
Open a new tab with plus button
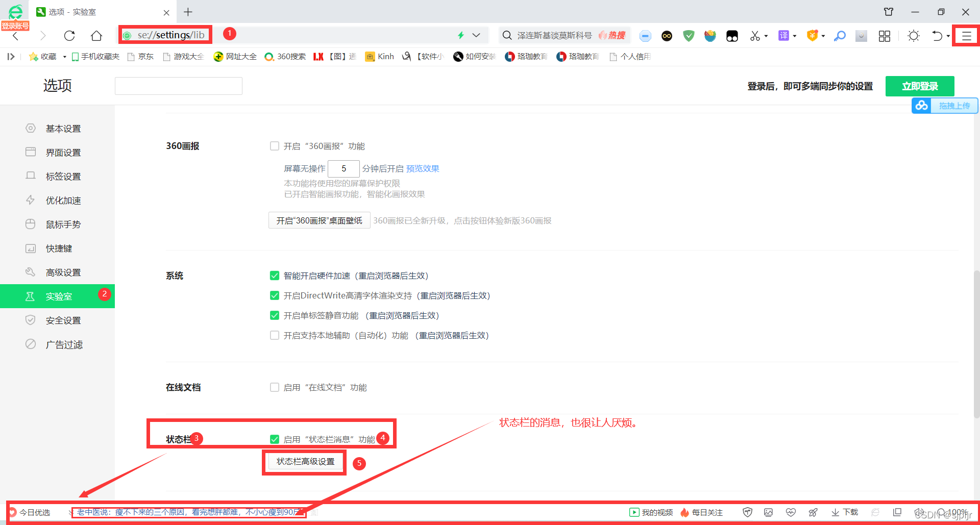(x=188, y=12)
